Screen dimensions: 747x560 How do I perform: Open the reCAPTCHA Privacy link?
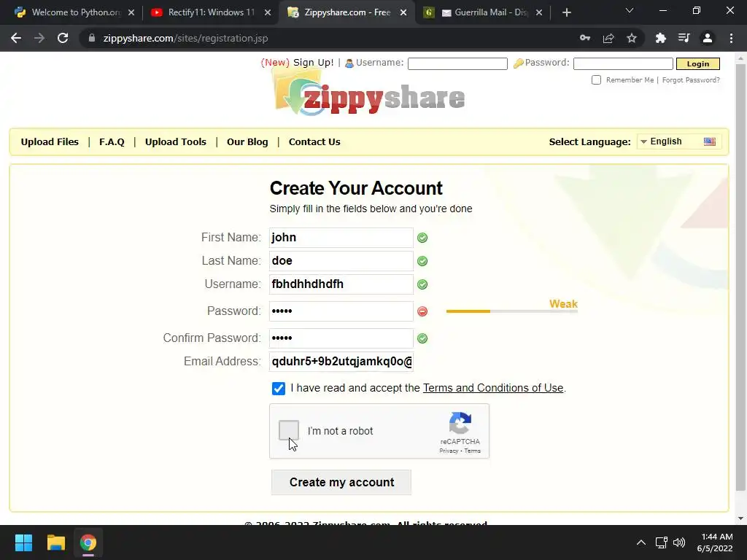tap(449, 451)
